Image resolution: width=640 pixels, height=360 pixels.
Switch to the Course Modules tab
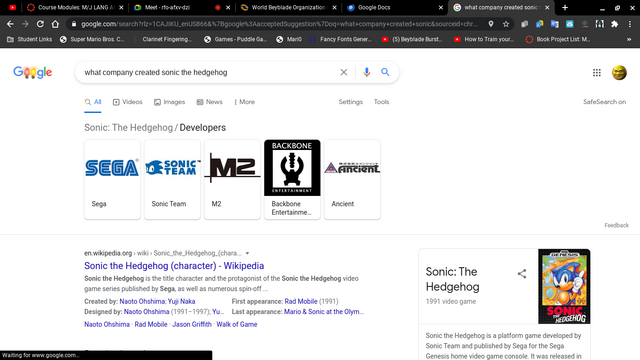point(76,7)
